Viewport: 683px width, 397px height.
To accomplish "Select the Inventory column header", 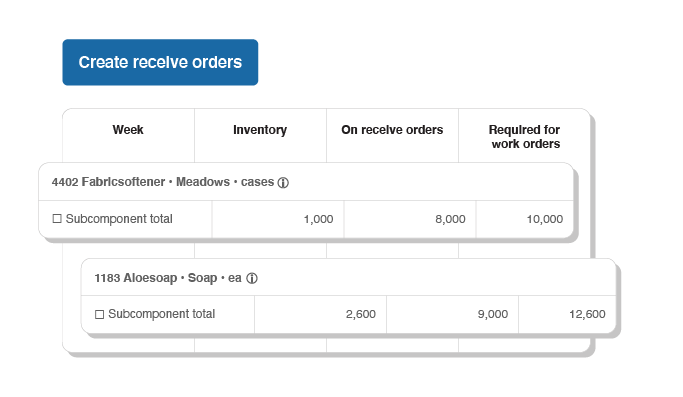I will (260, 130).
